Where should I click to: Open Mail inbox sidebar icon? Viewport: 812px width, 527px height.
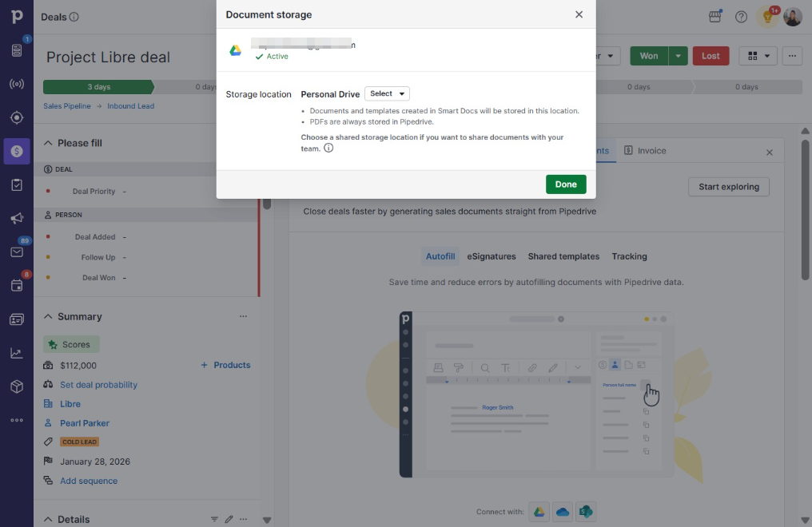click(17, 252)
